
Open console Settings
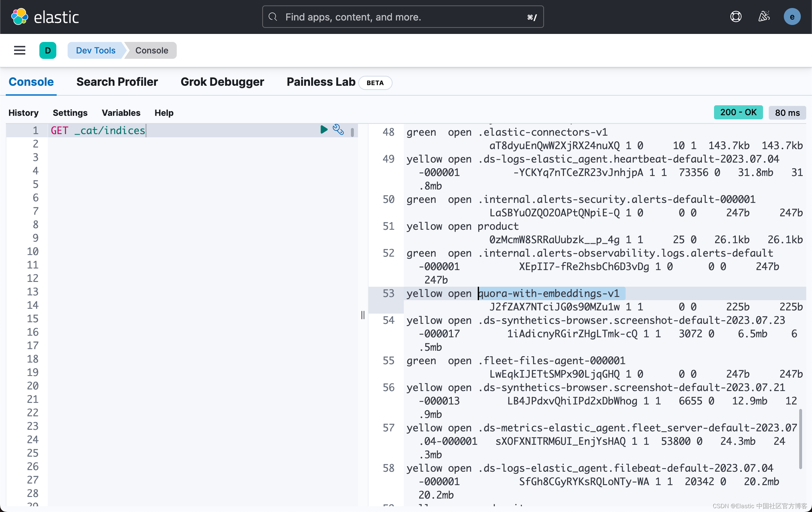click(70, 113)
